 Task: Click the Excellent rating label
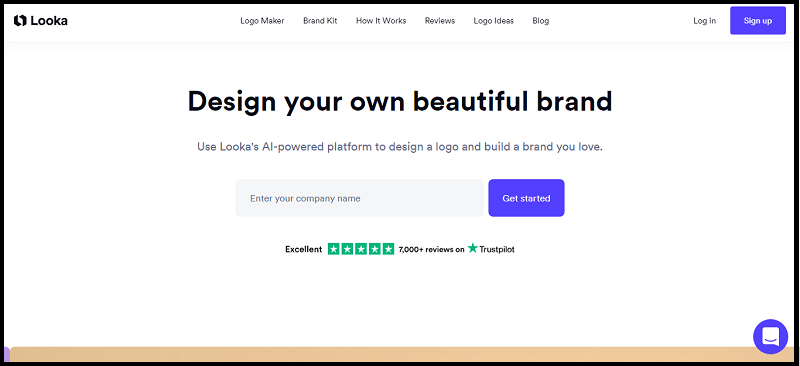click(x=304, y=249)
